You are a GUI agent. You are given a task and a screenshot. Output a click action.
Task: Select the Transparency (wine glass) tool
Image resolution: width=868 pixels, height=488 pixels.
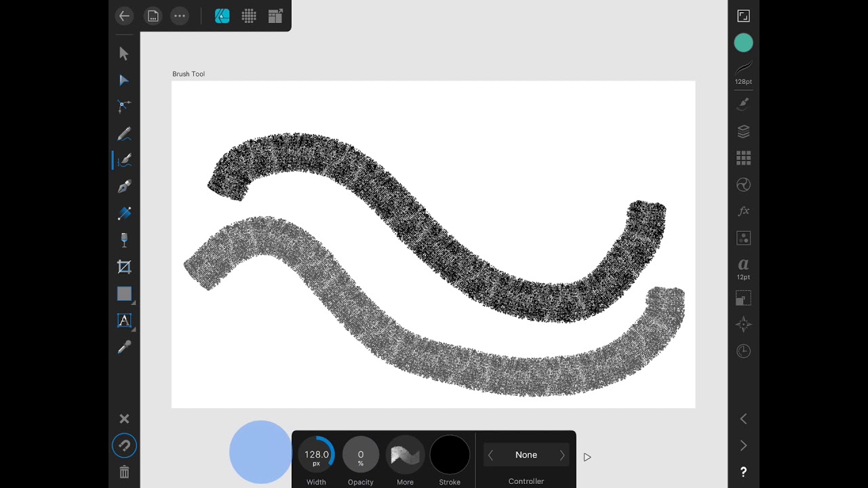click(x=124, y=240)
